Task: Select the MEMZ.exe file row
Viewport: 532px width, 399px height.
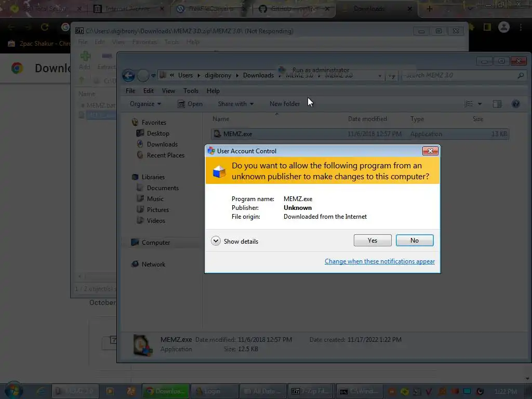Action: tap(360, 134)
